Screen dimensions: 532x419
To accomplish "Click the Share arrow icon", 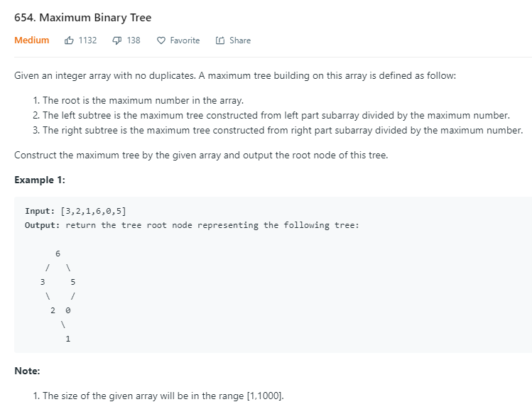I will [220, 40].
